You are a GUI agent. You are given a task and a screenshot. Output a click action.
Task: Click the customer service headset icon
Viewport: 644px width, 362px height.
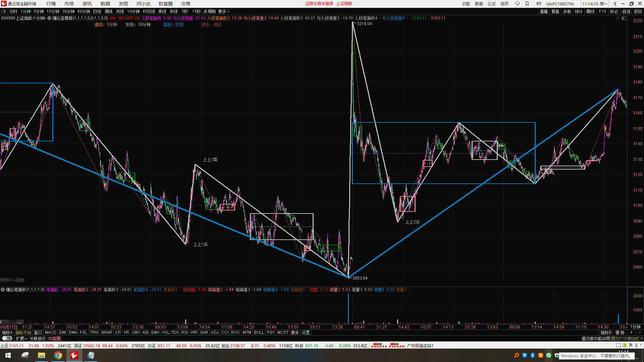[517, 4]
